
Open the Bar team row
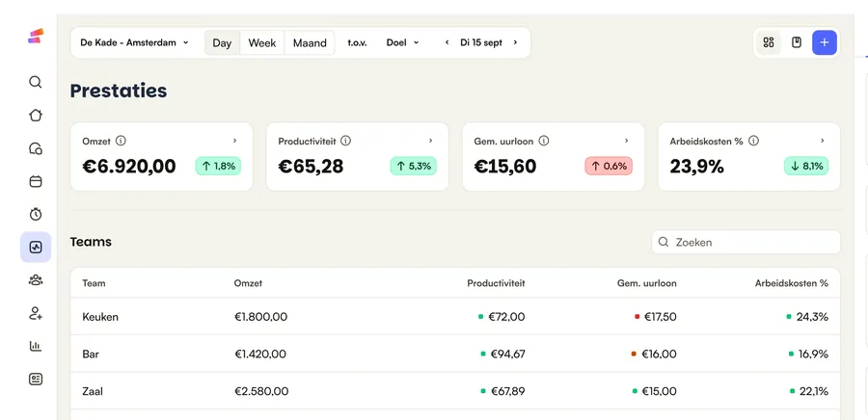click(x=455, y=354)
